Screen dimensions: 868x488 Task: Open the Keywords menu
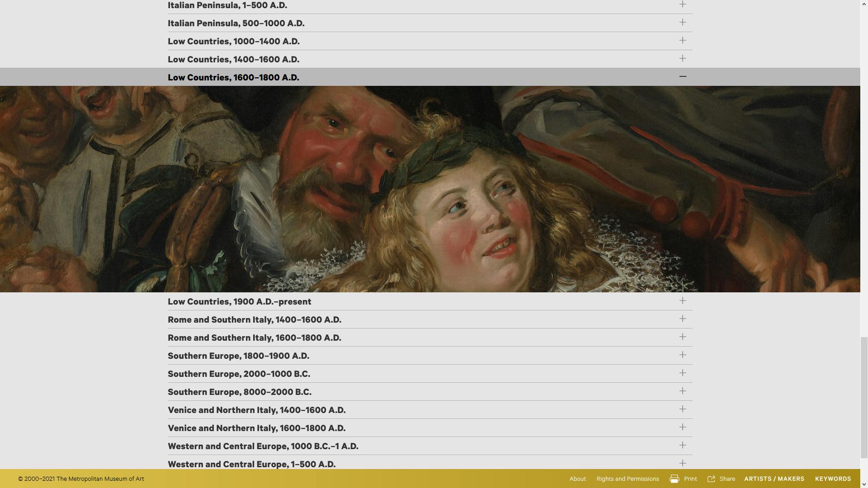[833, 479]
